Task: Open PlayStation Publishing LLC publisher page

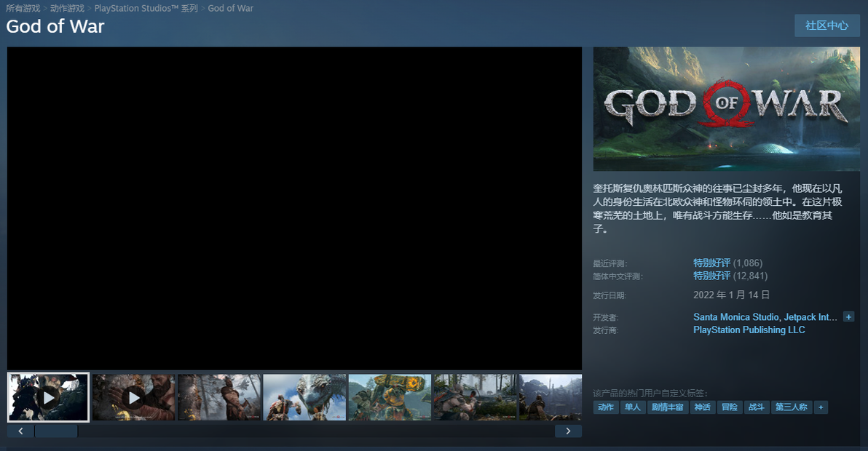Action: (x=749, y=330)
